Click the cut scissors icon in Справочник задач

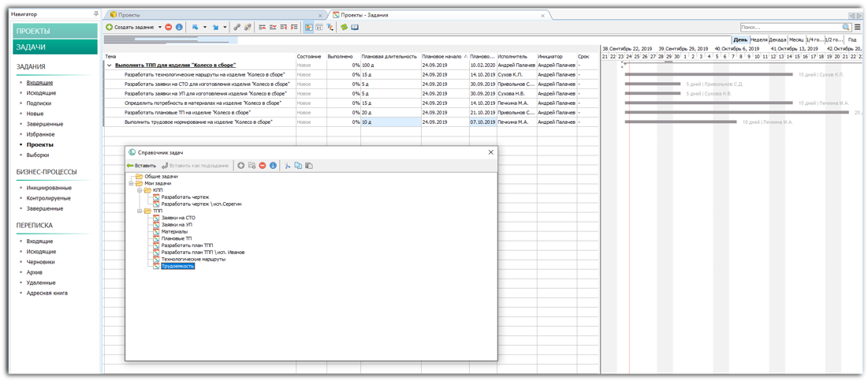pyautogui.click(x=287, y=166)
